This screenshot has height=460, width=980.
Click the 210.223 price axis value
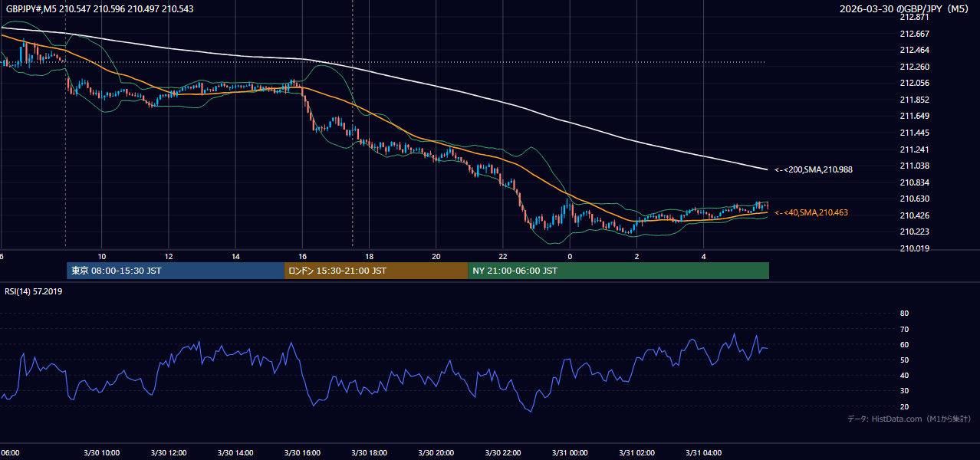pos(914,232)
